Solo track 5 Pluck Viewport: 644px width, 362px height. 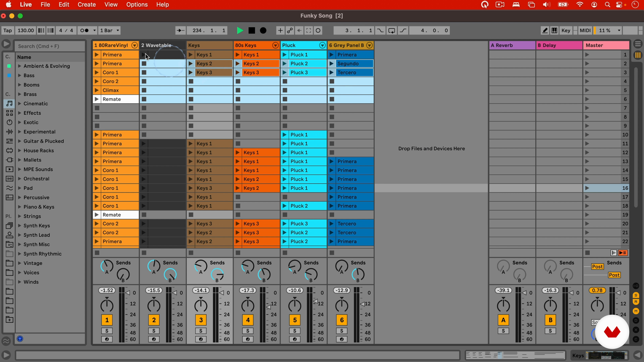click(x=295, y=331)
